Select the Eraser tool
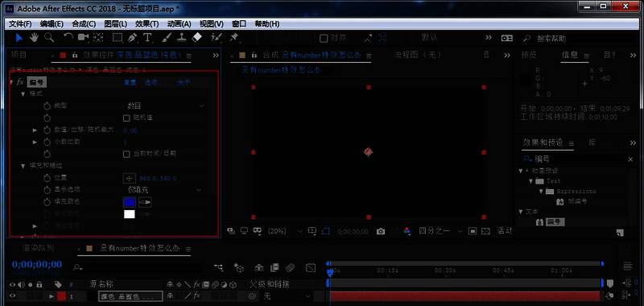 point(197,38)
